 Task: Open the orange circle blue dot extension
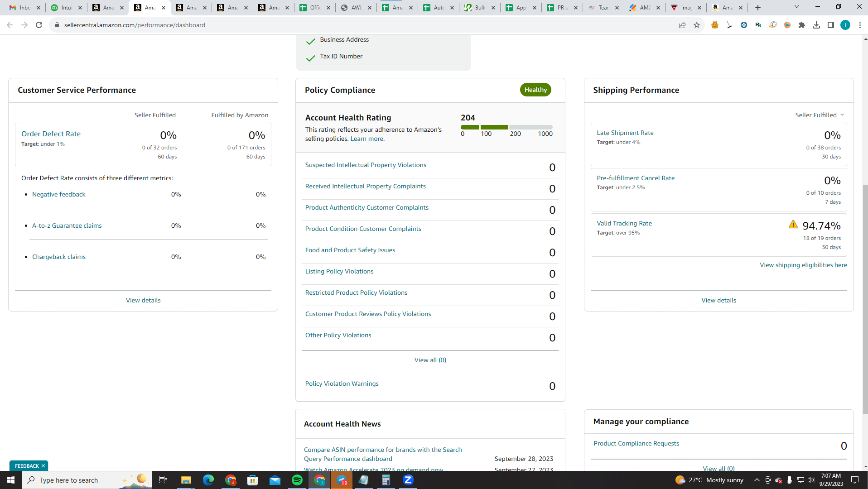(x=787, y=25)
